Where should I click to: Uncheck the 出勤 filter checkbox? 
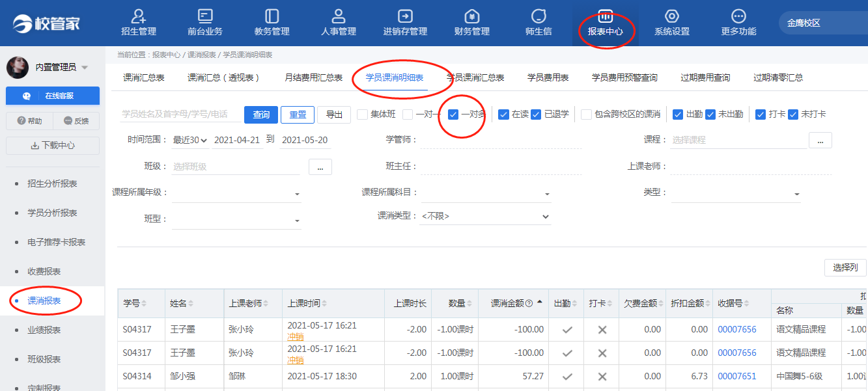click(678, 115)
